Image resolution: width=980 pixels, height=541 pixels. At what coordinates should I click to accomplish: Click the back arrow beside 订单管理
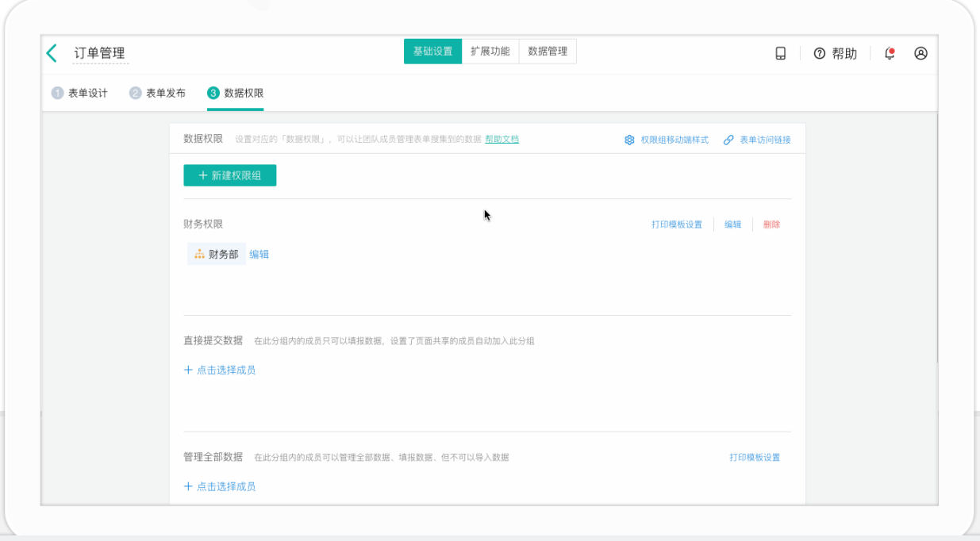click(51, 52)
